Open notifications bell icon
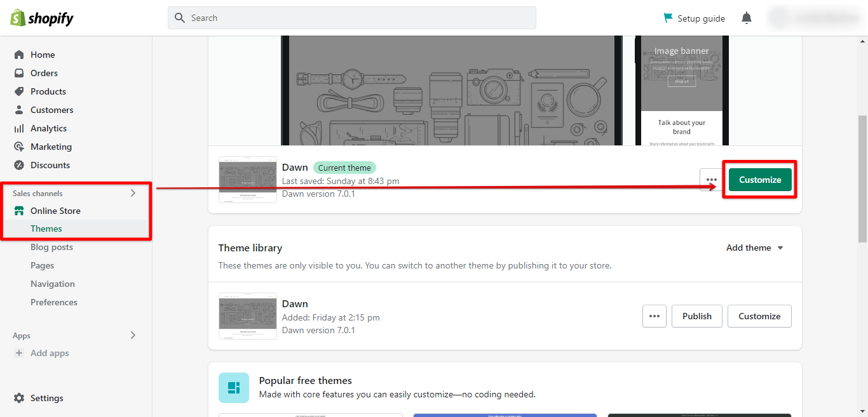Viewport: 868px width, 417px height. coord(747,18)
